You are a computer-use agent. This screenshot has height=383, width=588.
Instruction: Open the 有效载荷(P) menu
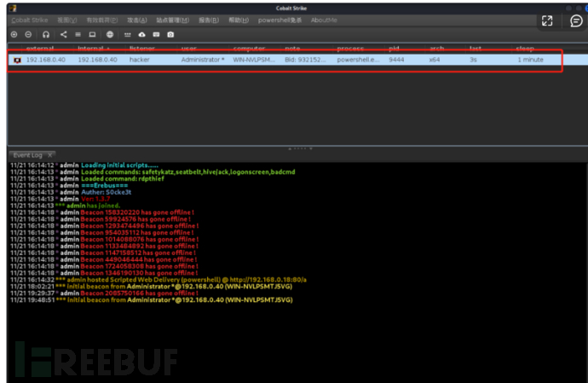(102, 20)
